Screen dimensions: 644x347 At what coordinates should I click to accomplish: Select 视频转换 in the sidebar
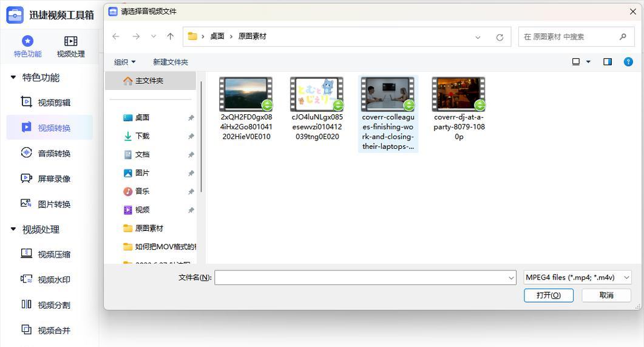(x=49, y=128)
